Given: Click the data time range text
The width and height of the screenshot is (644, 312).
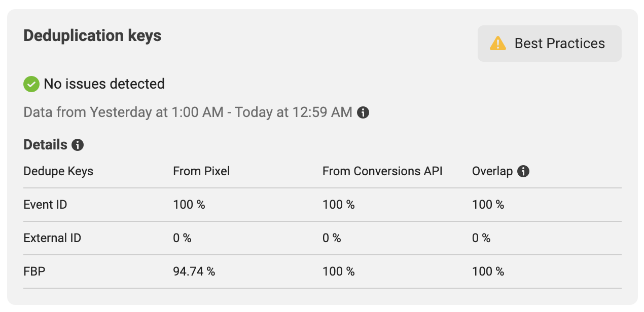Looking at the screenshot, I should pos(188,112).
